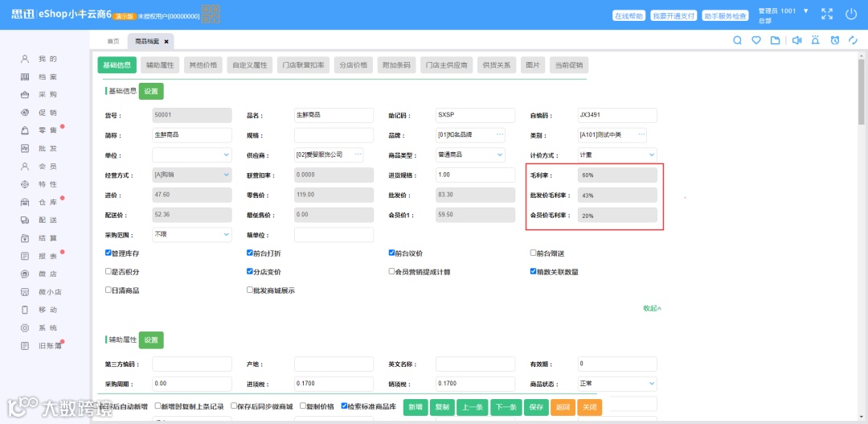Switch to the 辅助属性 tab
Image resolution: width=868 pixels, height=424 pixels.
[160, 65]
